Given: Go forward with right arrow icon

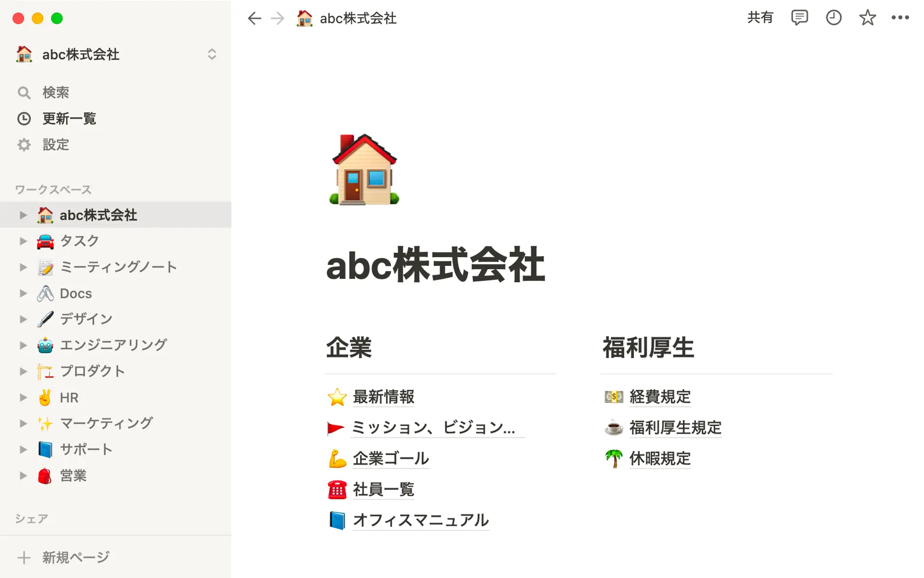Looking at the screenshot, I should pyautogui.click(x=278, y=18).
